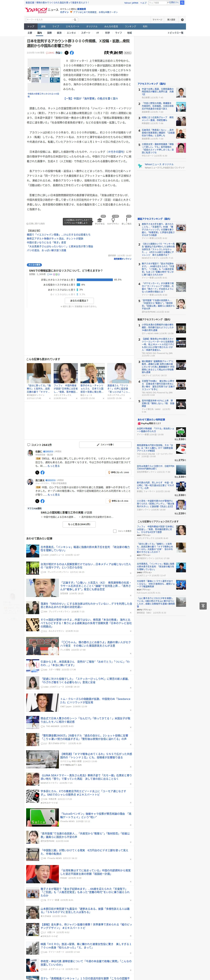Share 高口康太's comment on X
Viewport: 210px width, 980px height.
tap(37, 501)
